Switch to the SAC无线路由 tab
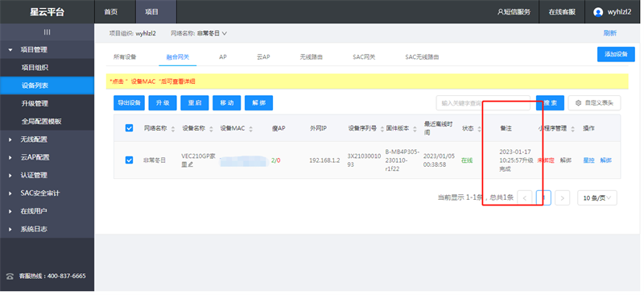This screenshot has height=295, width=644. click(422, 57)
